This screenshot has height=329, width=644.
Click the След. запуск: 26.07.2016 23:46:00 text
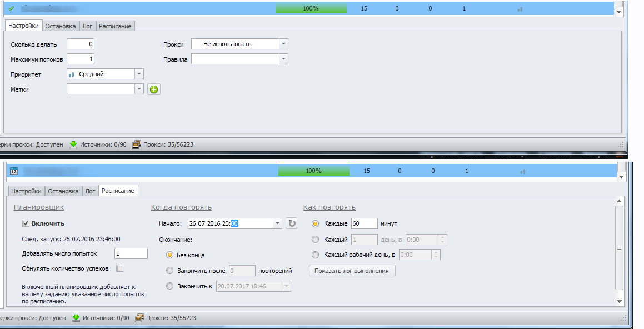71,239
